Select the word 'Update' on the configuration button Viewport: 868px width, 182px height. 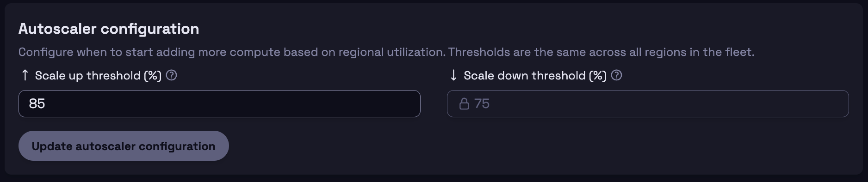52,146
